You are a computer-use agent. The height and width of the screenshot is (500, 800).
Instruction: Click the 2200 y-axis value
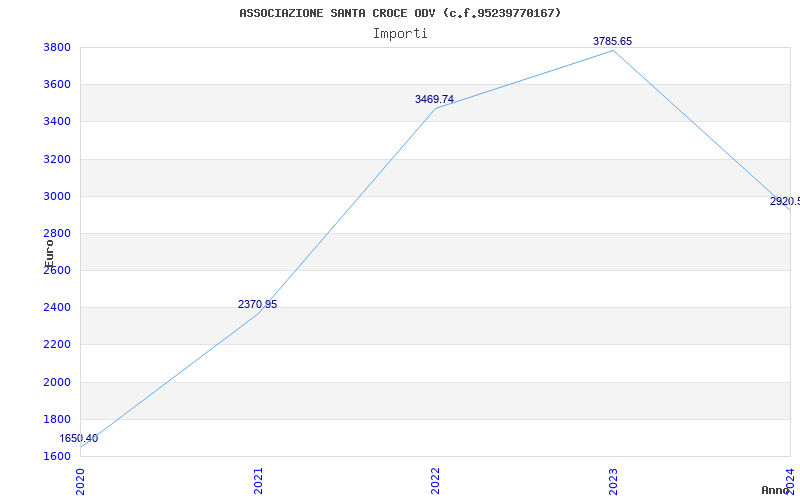pos(57,345)
